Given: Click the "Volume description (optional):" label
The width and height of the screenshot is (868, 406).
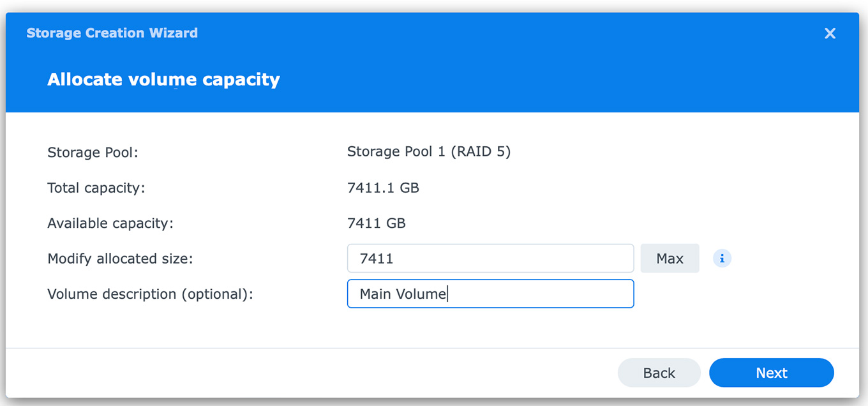Looking at the screenshot, I should [150, 294].
